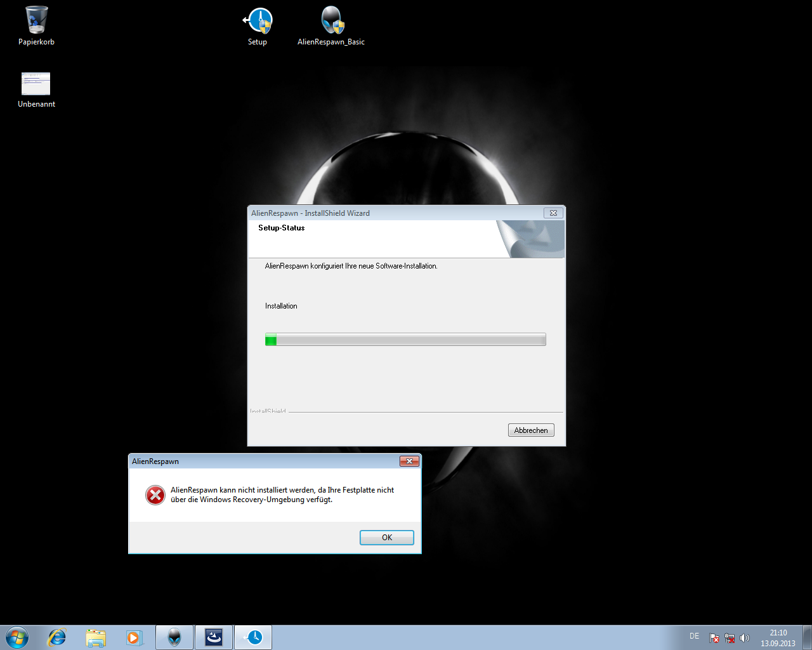812x650 pixels.
Task: Select the AlienRespawn_Basic desktop icon
Action: click(331, 26)
